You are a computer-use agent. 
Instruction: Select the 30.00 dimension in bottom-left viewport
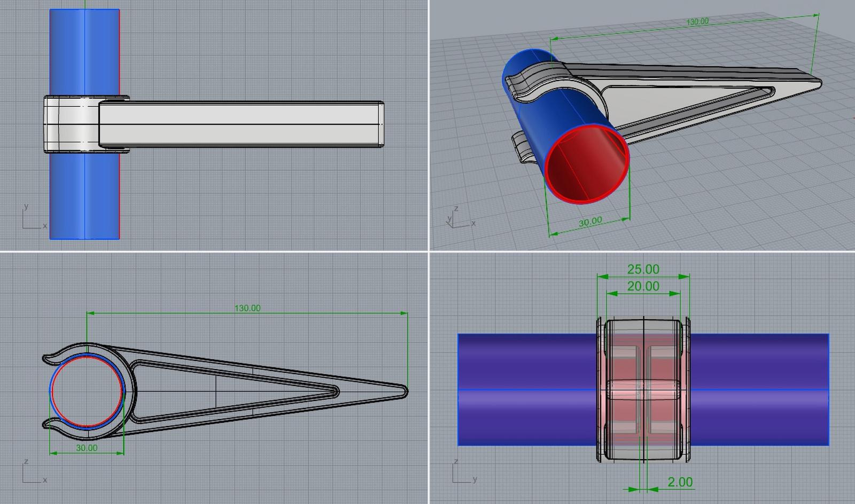tap(87, 448)
